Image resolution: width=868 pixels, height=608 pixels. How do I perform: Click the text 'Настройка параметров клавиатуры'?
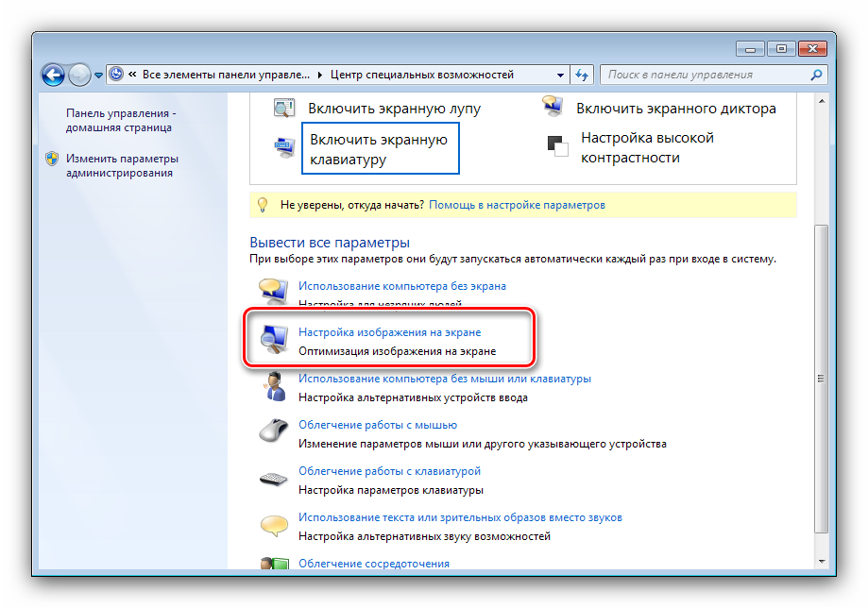point(391,490)
